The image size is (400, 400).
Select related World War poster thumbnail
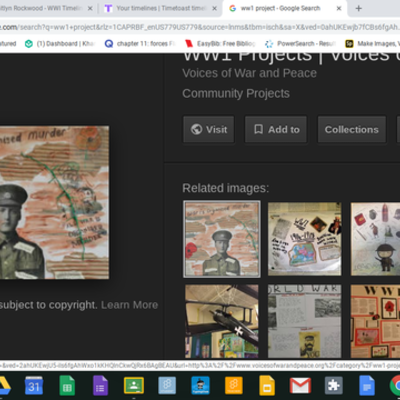304,321
